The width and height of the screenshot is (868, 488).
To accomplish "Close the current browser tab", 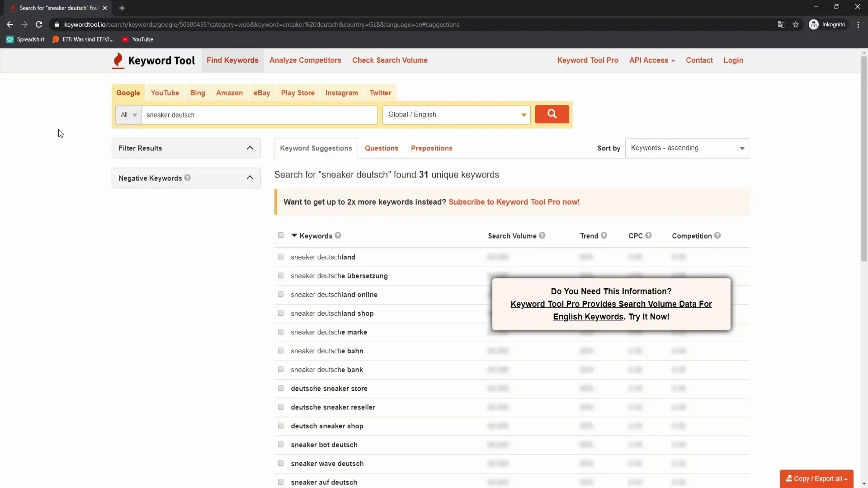I will click(x=105, y=8).
